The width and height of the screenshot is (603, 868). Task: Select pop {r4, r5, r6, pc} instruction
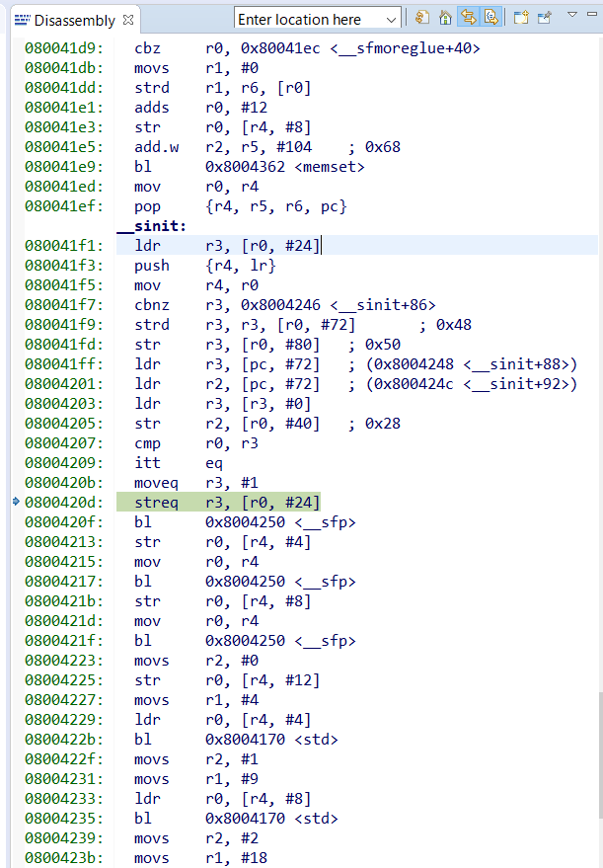coord(241,206)
